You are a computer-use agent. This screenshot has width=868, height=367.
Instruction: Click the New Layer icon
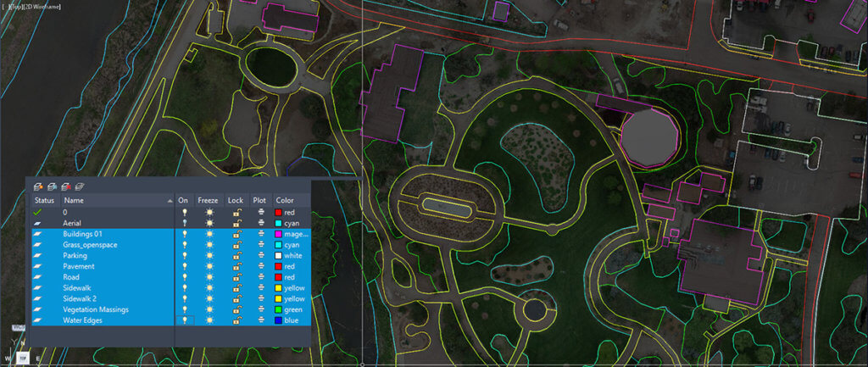point(39,186)
